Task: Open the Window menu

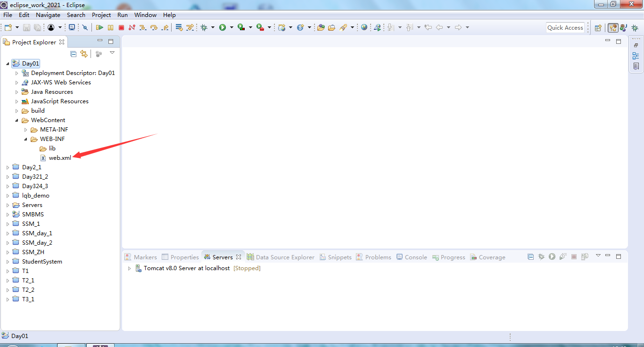Action: [x=145, y=15]
